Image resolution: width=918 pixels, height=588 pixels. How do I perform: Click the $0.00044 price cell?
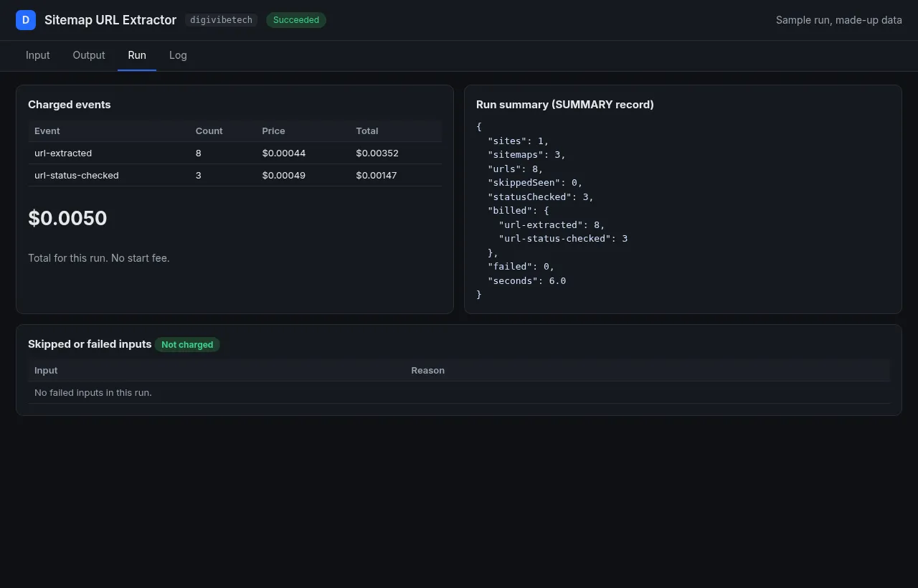coord(284,153)
